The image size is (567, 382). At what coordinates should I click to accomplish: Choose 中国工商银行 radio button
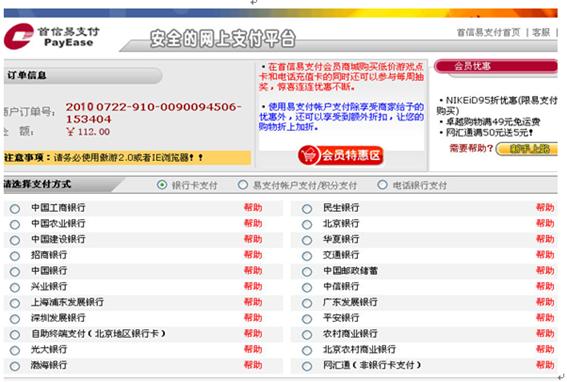(x=15, y=209)
